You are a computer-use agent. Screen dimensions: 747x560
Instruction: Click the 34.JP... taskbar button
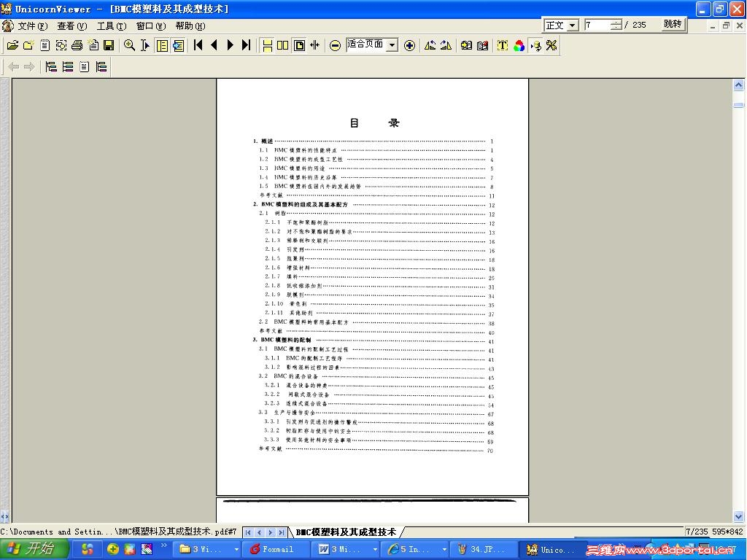pos(484,549)
